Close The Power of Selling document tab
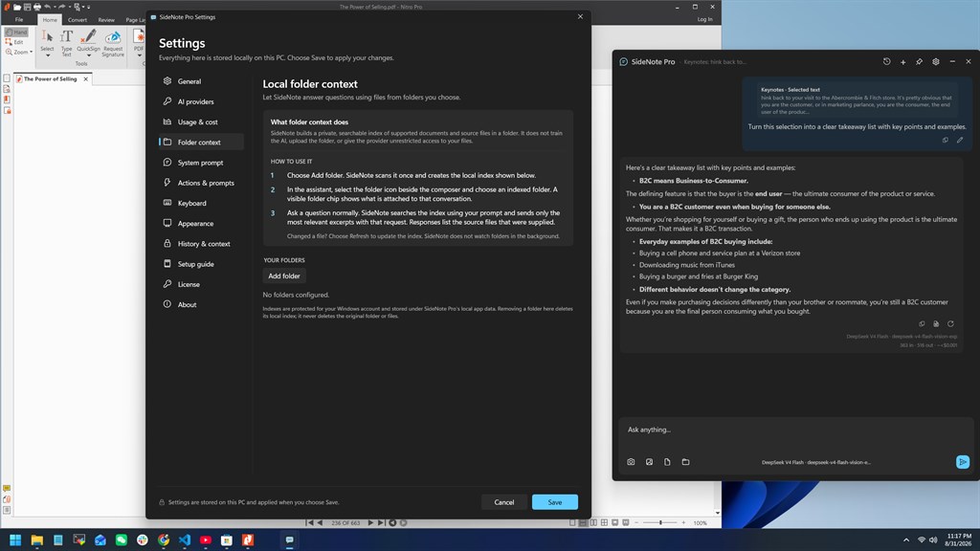The image size is (980, 551). pos(85,78)
